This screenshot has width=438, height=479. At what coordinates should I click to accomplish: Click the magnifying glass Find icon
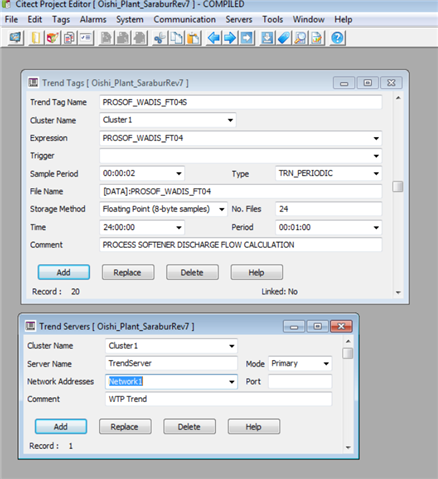[x=300, y=38]
